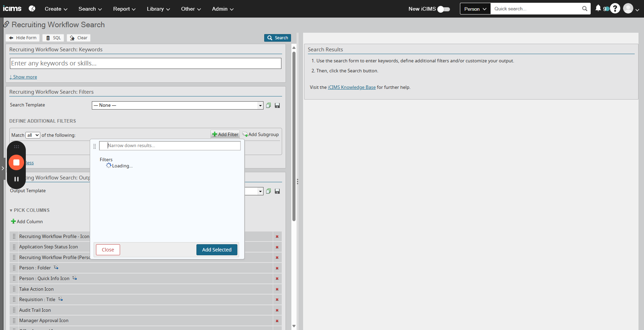Screen dimensions: 644x330
Task: Open the Report menu
Action: pyautogui.click(x=124, y=9)
